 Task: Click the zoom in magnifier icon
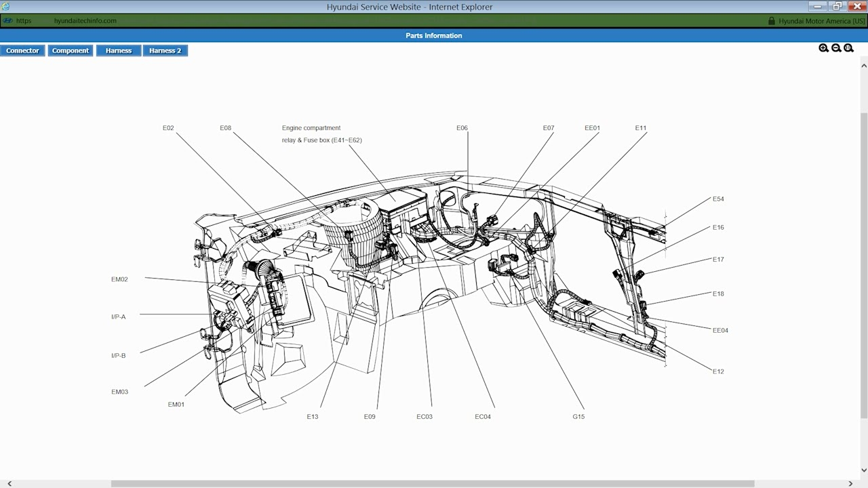[x=824, y=47]
